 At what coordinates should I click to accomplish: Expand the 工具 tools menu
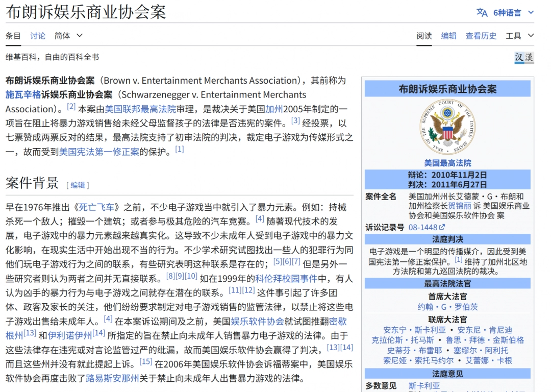click(520, 36)
